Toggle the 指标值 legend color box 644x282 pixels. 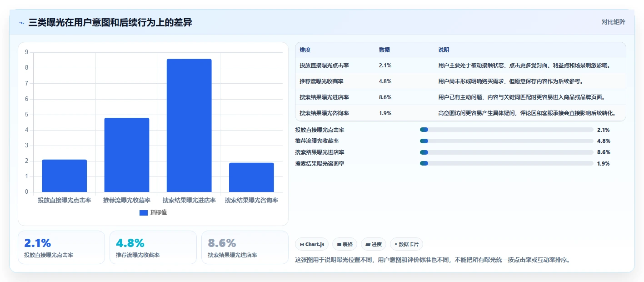click(x=144, y=212)
